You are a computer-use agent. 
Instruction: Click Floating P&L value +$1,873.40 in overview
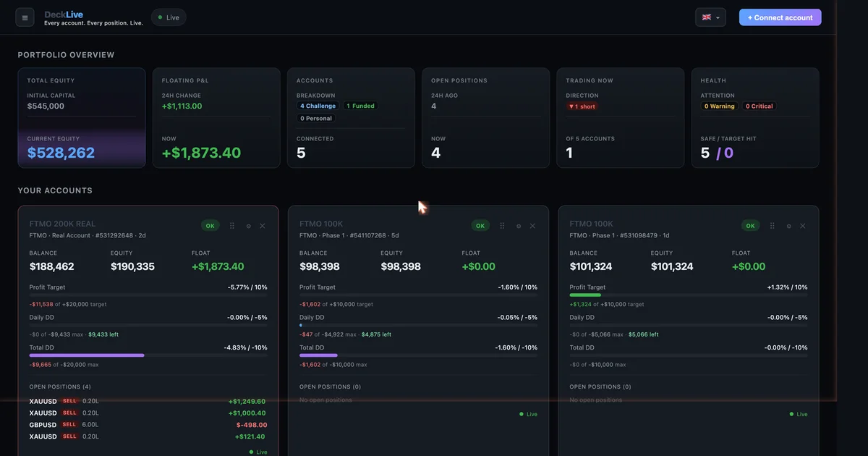click(x=201, y=153)
